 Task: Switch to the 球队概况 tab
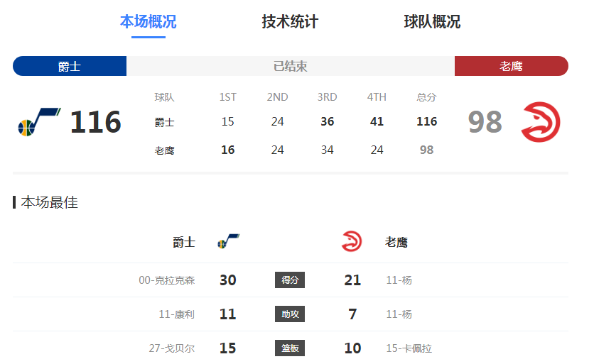coord(432,21)
